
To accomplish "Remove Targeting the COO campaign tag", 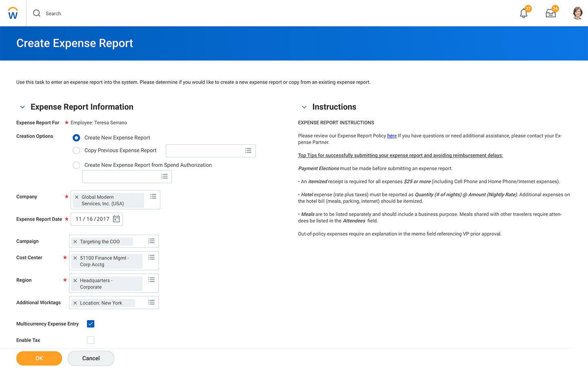I will click(75, 242).
